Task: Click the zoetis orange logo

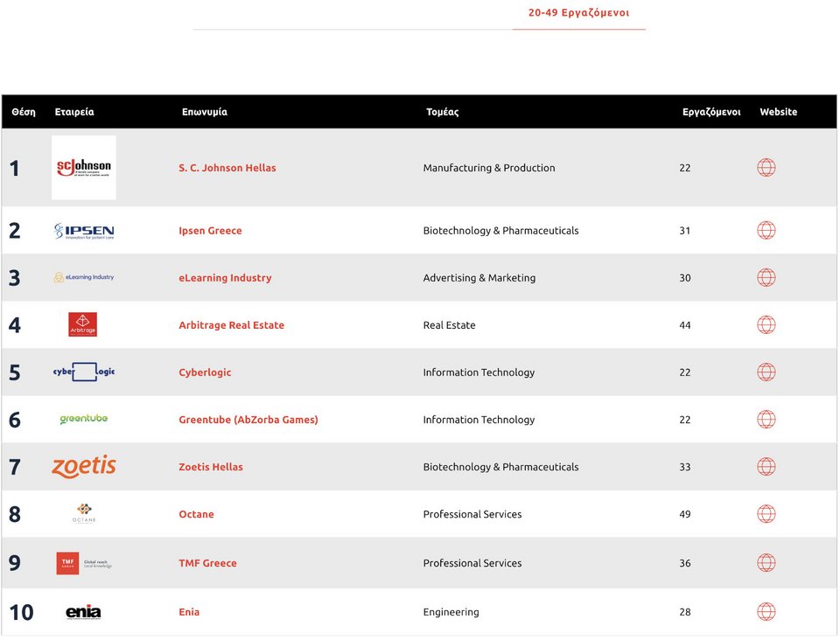Action: pyautogui.click(x=84, y=466)
